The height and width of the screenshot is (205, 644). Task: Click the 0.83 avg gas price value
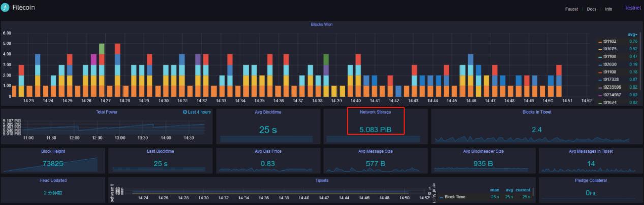coord(268,163)
